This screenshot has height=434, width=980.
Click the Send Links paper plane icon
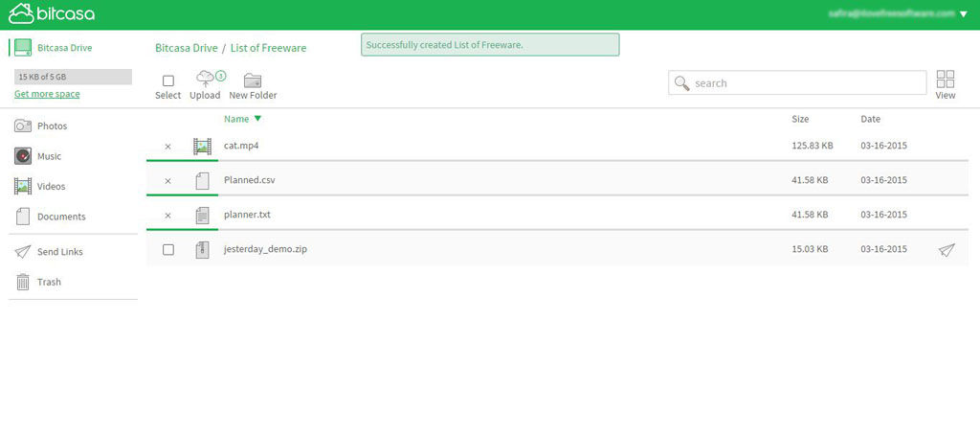(23, 251)
